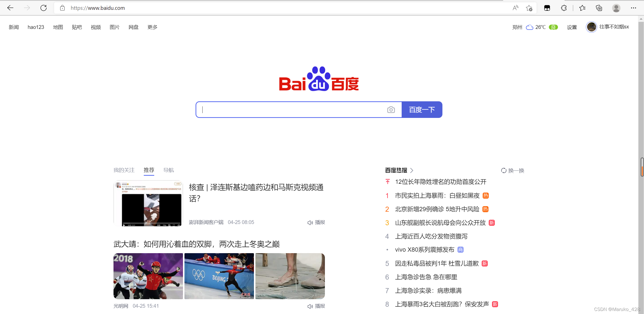The width and height of the screenshot is (644, 314).
Task: Open the 设置 menu
Action: tap(572, 27)
